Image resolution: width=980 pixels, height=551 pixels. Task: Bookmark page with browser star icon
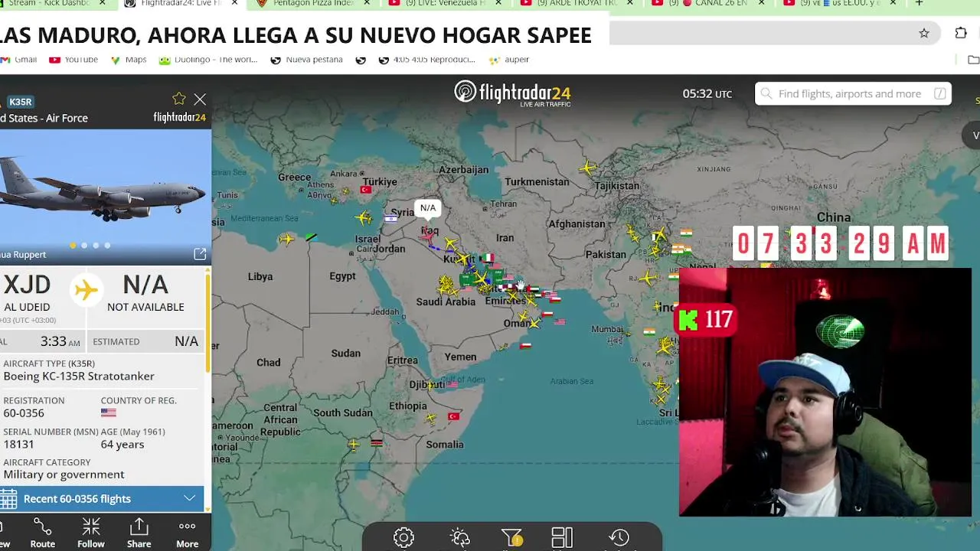coord(924,33)
